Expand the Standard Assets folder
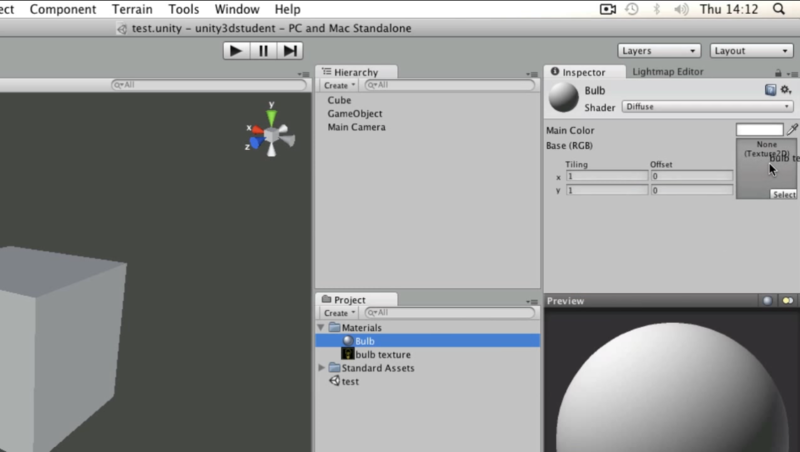The height and width of the screenshot is (452, 800). (321, 367)
